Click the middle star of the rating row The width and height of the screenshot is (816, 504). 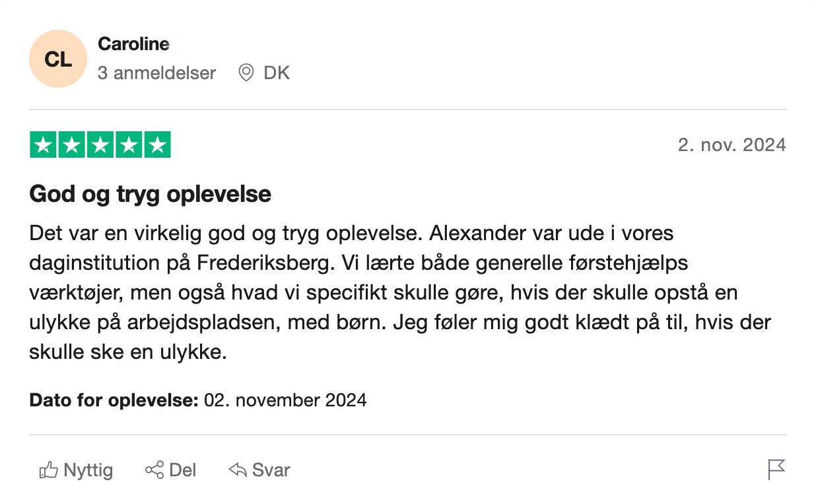coord(100,144)
